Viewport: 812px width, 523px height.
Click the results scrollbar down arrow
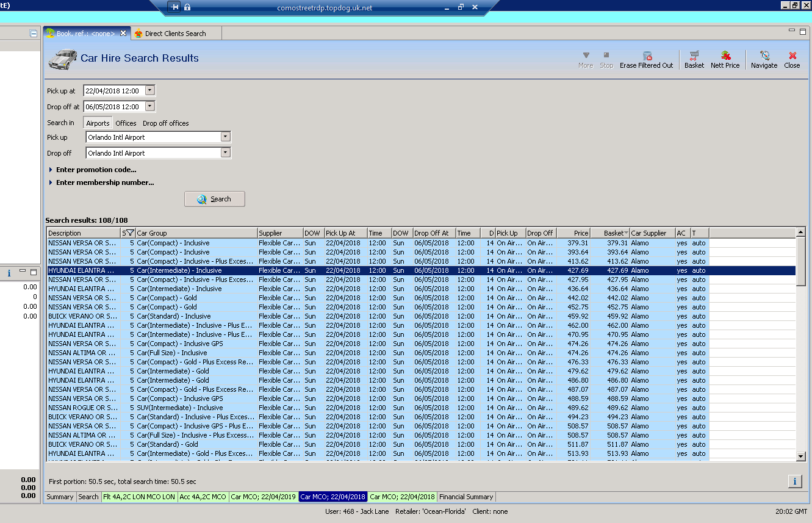[801, 456]
